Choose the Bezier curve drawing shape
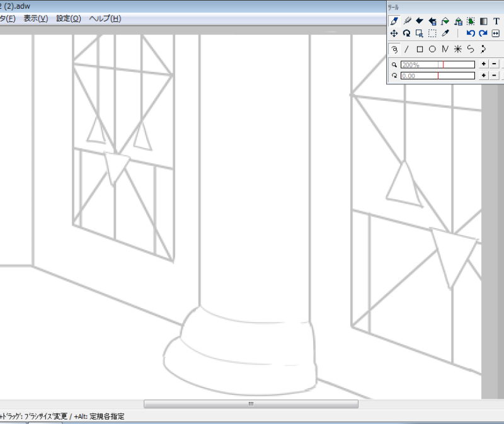Viewport: 504px width, 424px height. pyautogui.click(x=471, y=49)
